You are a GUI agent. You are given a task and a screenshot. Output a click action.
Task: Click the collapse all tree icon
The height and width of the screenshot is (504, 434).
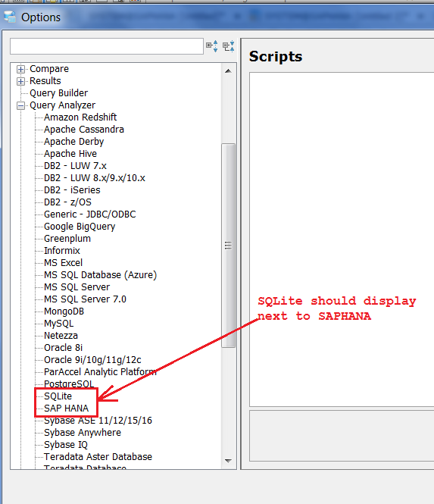coord(229,46)
